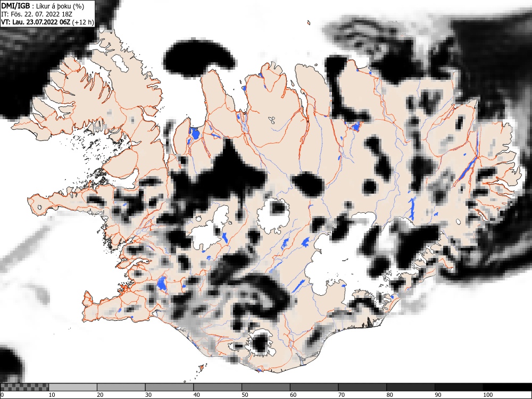Click the '60' scale label
532x399 pixels.
pos(293,395)
